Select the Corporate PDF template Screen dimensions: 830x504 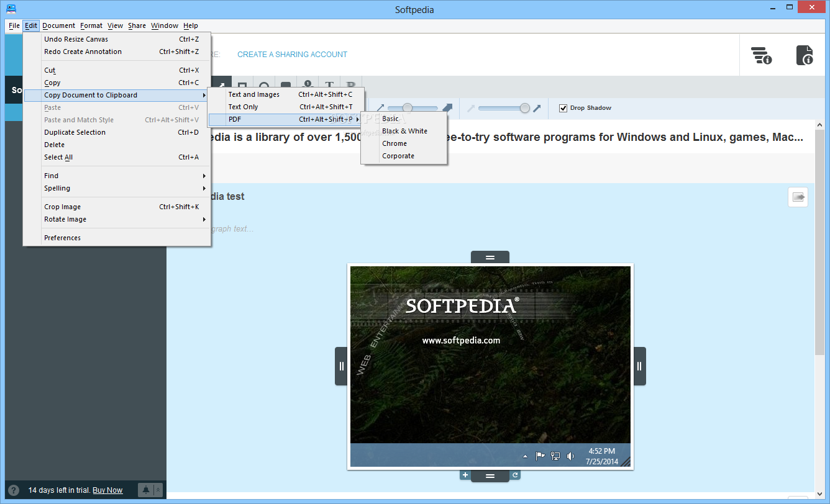coord(404,156)
